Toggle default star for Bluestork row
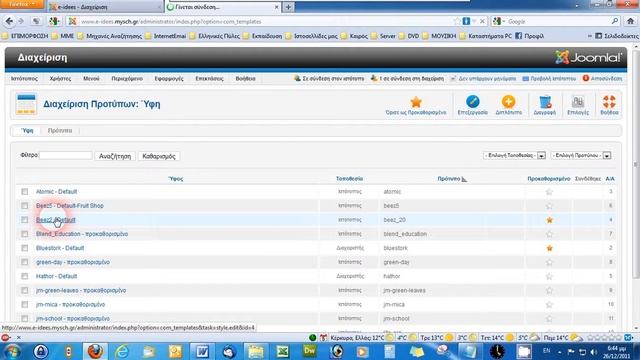This screenshot has width=640, height=360. click(x=549, y=248)
